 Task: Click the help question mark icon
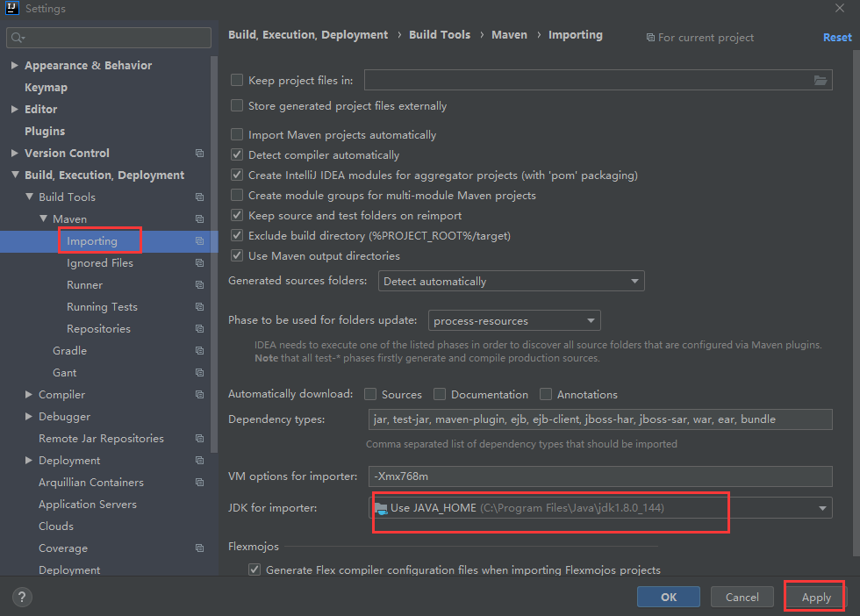[22, 597]
